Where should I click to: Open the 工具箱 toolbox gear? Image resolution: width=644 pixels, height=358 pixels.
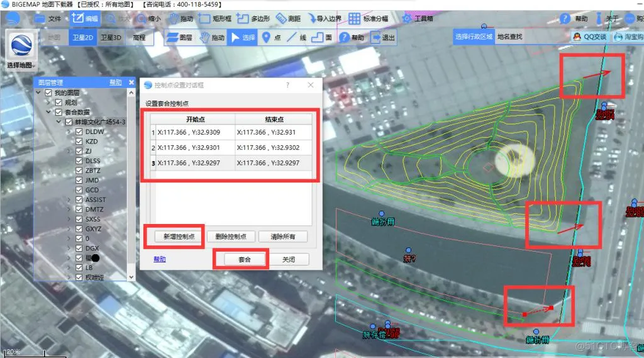[x=407, y=18]
